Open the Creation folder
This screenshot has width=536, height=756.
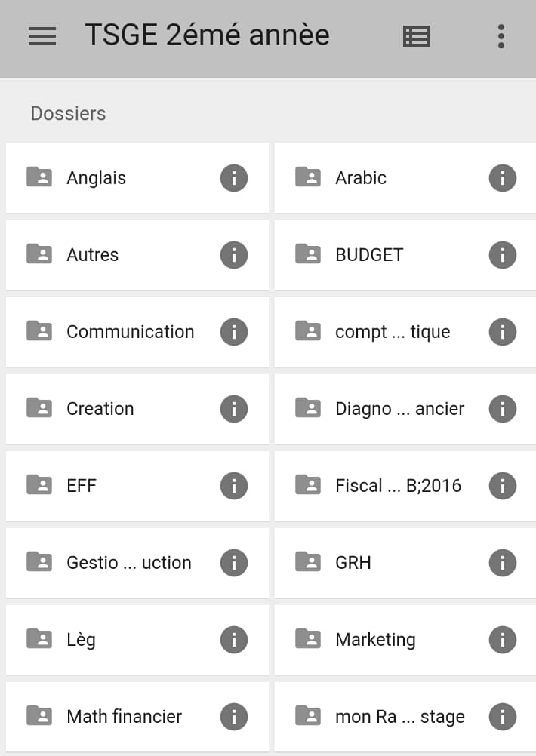click(137, 409)
